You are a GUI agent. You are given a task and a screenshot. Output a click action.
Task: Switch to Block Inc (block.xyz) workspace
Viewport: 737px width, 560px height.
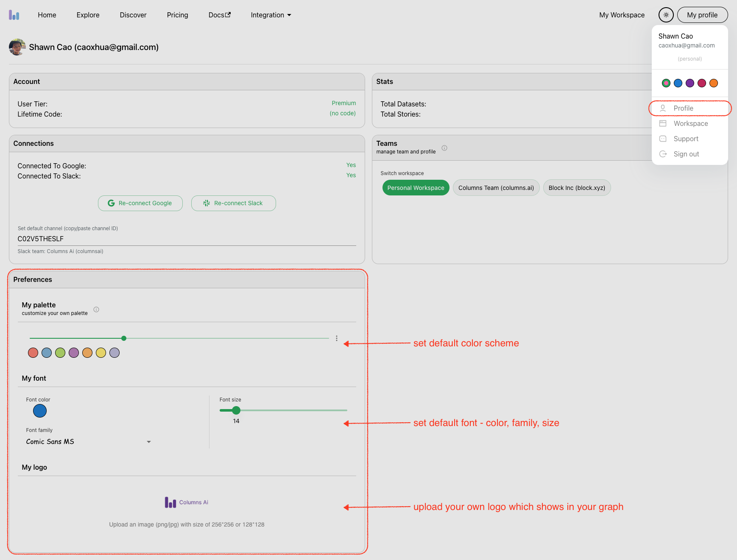tap(577, 188)
